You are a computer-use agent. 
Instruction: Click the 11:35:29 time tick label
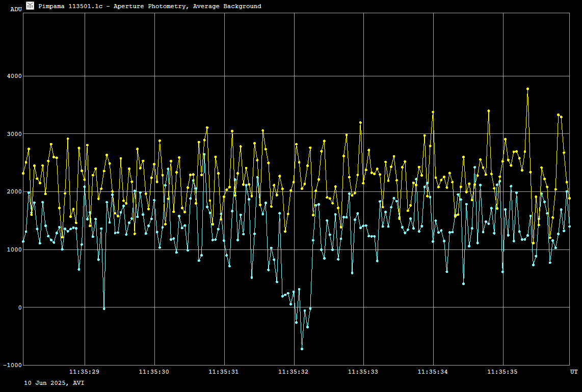pos(85,372)
